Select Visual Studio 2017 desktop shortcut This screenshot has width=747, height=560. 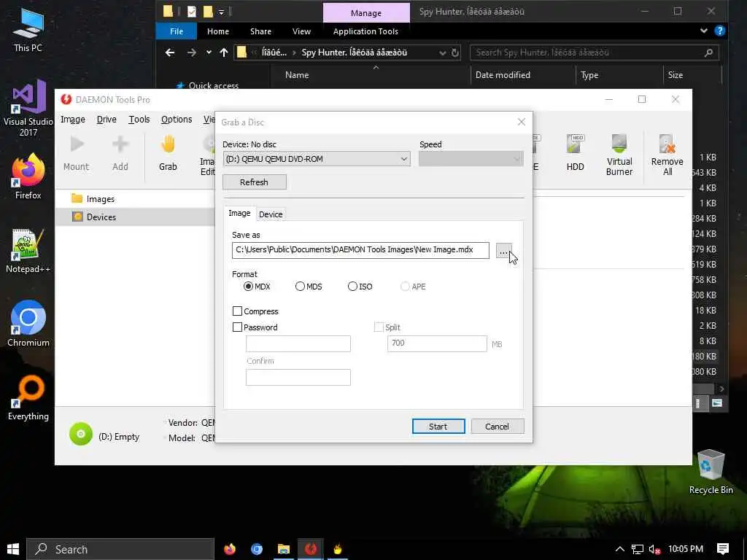click(28, 109)
